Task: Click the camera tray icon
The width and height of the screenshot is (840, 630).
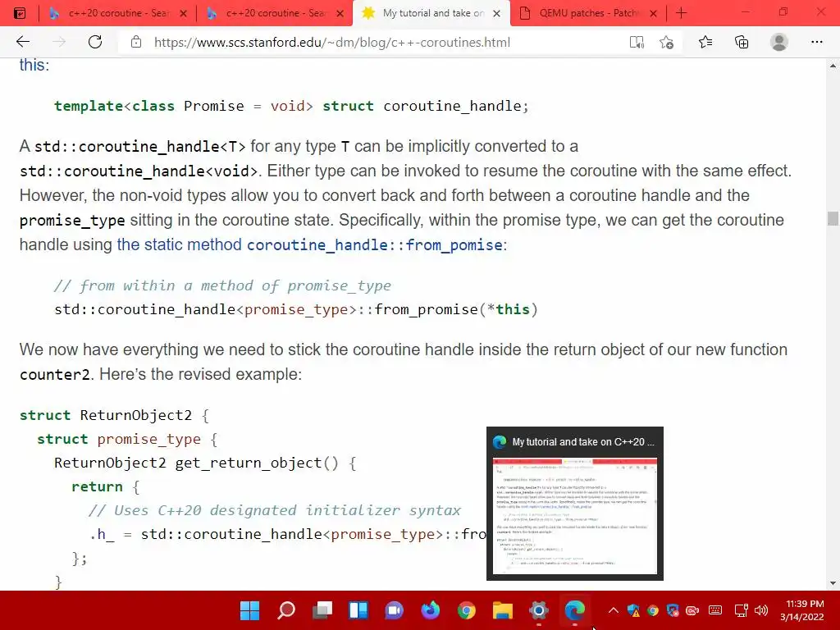Action: (x=692, y=610)
